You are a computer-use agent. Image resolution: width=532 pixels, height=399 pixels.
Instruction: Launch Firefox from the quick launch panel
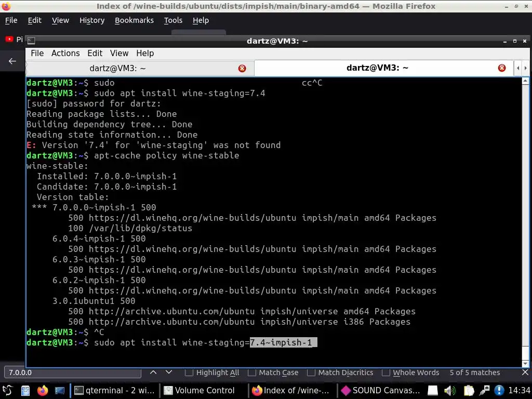[x=43, y=391]
